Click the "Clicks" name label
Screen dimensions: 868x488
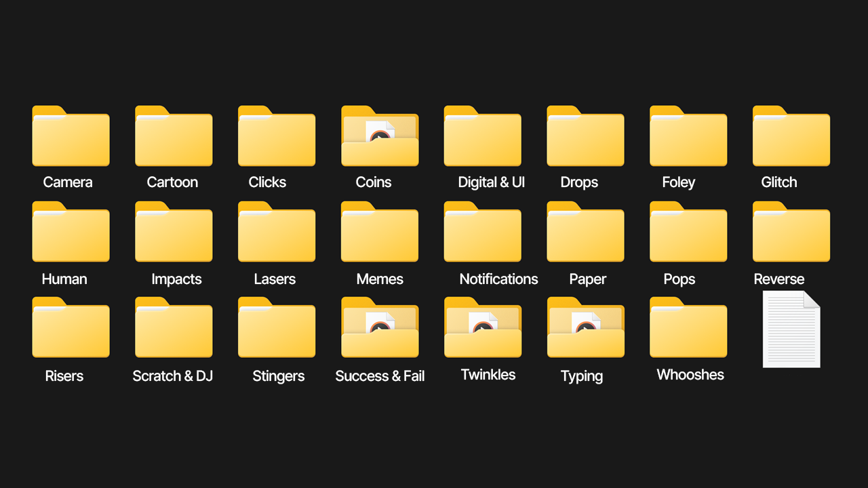click(x=267, y=182)
